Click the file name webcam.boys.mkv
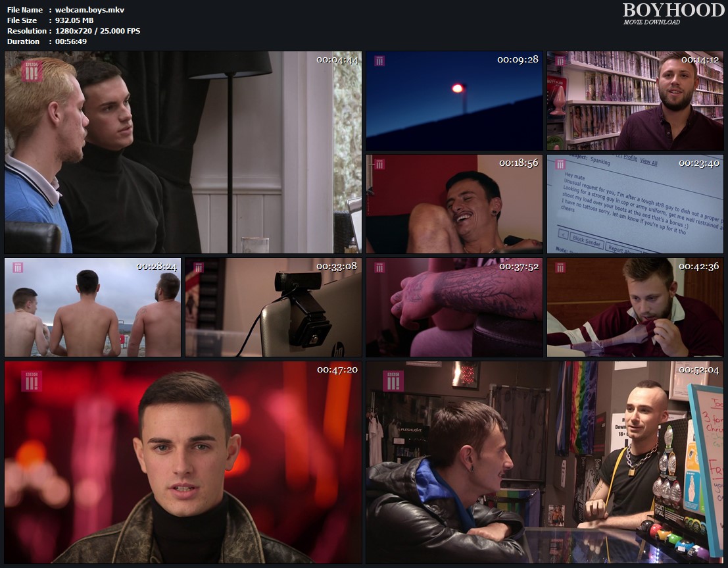 [x=81, y=10]
